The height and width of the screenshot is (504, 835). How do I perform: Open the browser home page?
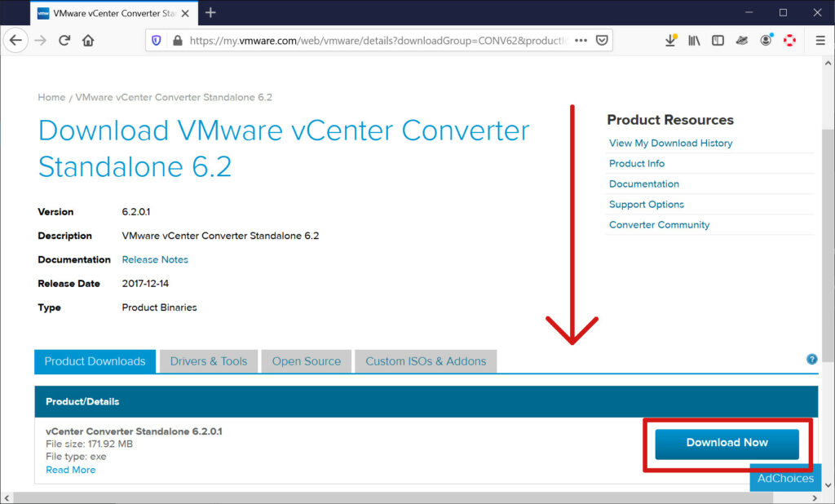click(88, 41)
